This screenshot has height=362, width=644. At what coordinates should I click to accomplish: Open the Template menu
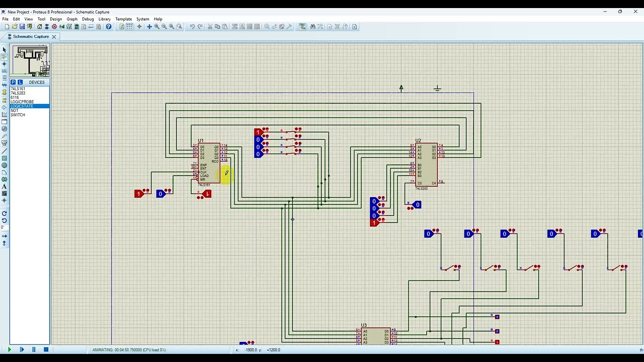123,19
